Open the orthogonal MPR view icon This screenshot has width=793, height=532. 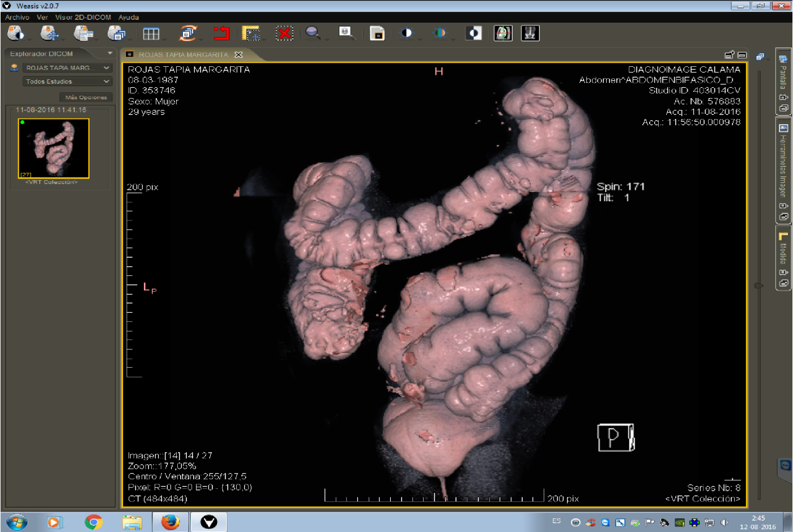pyautogui.click(x=502, y=33)
